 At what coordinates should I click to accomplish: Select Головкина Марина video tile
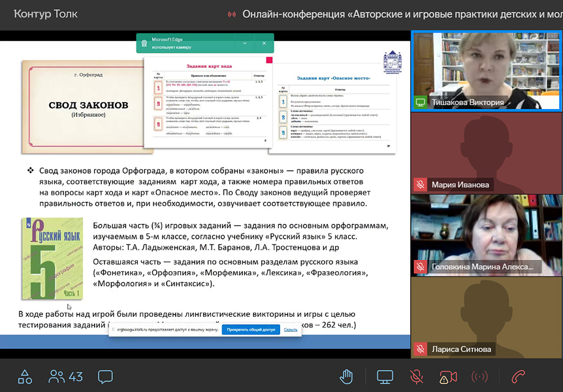click(x=487, y=234)
